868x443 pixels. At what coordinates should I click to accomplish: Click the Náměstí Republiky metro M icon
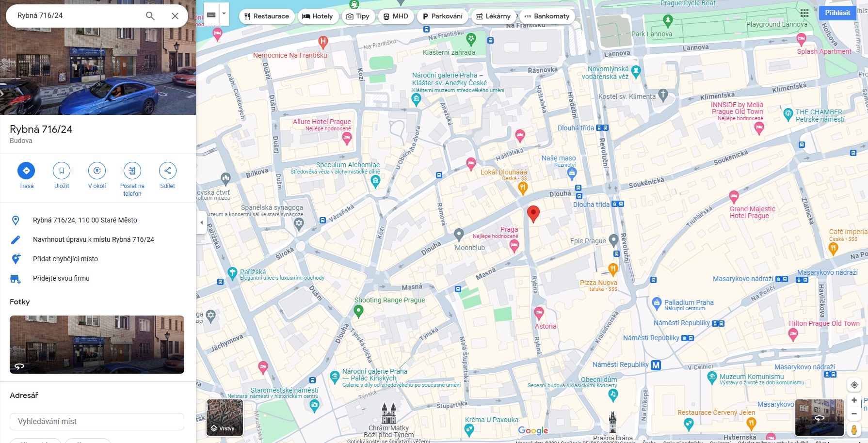coord(656,365)
